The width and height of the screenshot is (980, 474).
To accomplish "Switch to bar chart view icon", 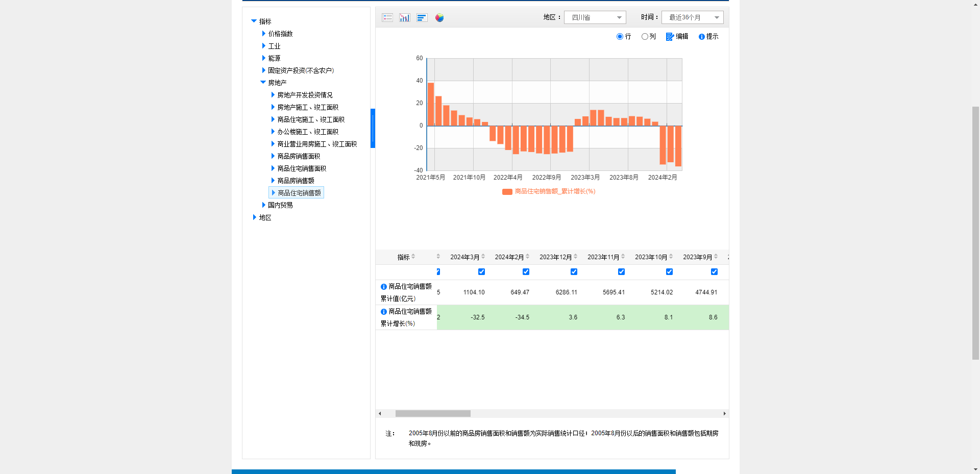I will pyautogui.click(x=405, y=18).
